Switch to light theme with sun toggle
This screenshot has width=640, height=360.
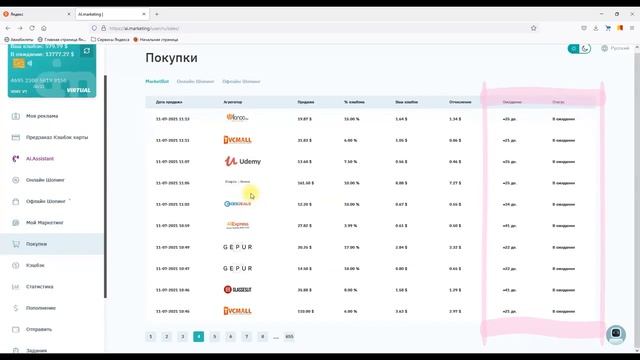(x=573, y=49)
